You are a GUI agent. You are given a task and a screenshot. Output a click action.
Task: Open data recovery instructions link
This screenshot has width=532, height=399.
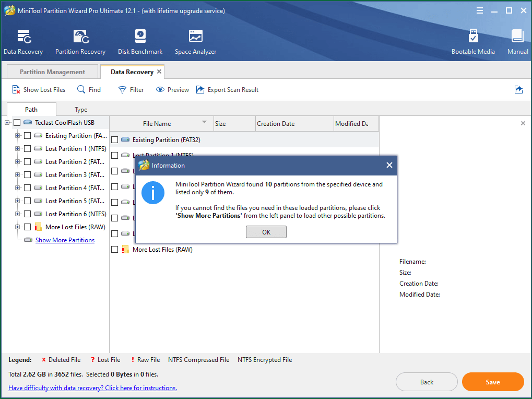pos(92,388)
